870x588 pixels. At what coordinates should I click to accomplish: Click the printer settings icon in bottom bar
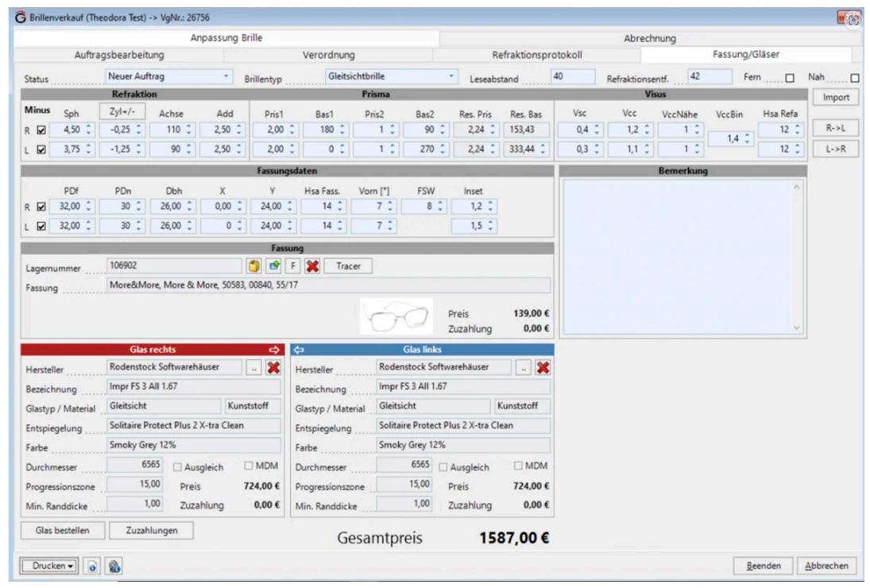(113, 567)
